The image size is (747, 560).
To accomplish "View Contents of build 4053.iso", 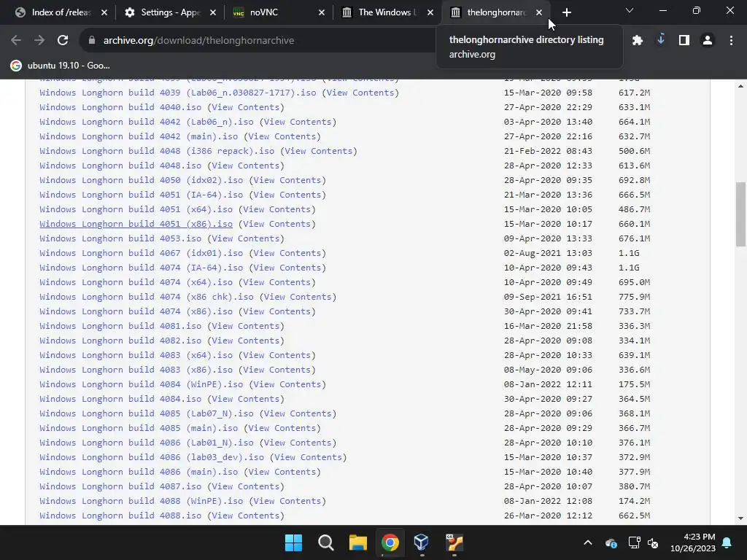I will click(x=245, y=238).
